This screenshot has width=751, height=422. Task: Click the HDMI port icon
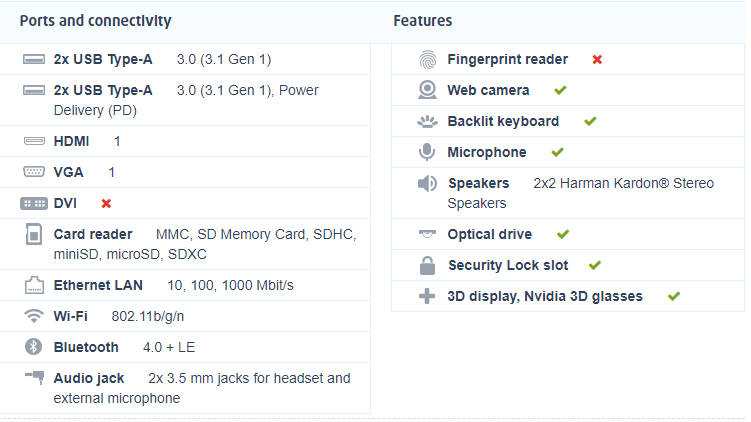tap(34, 141)
